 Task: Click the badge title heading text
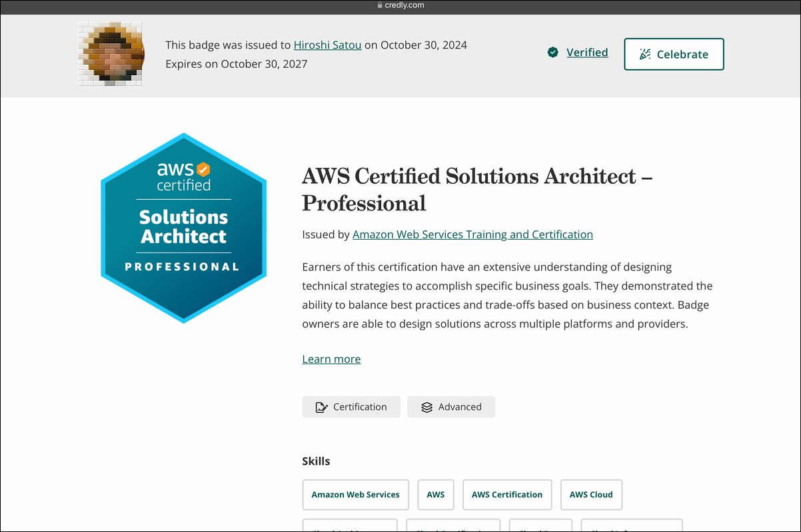477,189
